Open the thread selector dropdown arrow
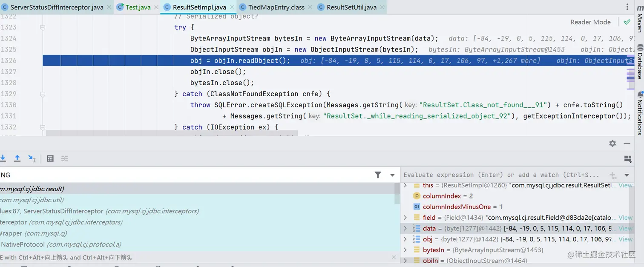Image resolution: width=644 pixels, height=267 pixels. 392,175
